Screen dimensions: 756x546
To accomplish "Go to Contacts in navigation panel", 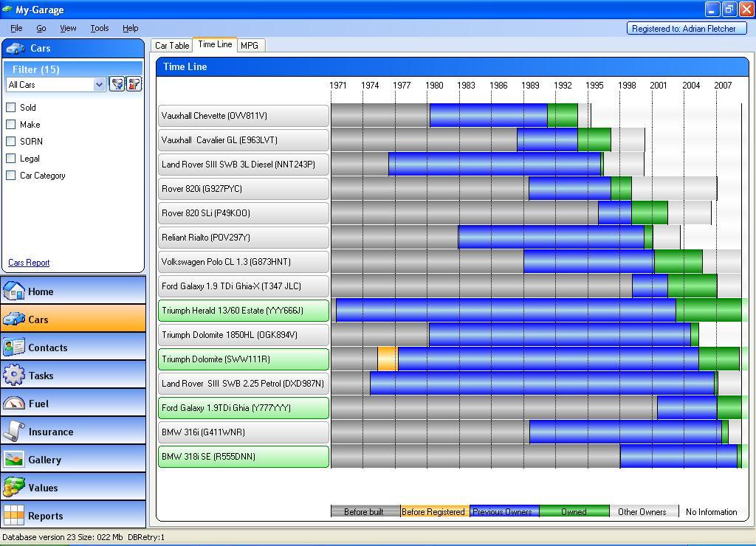I will pos(73,348).
